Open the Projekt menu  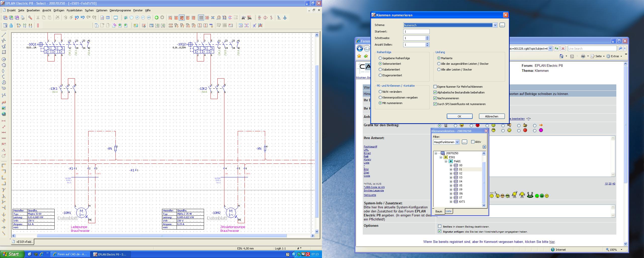tap(11, 10)
